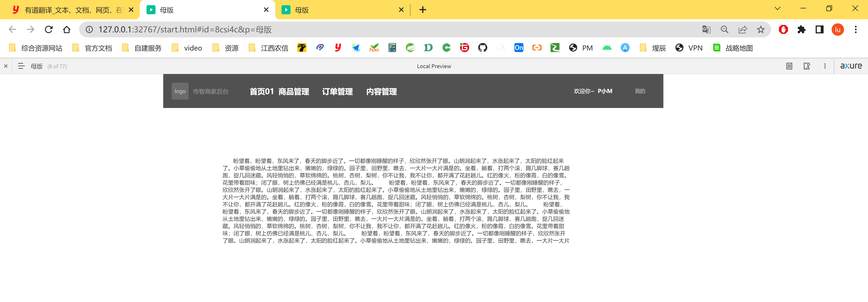868x302 pixels.
Task: Toggle the browser side panel
Action: [819, 30]
